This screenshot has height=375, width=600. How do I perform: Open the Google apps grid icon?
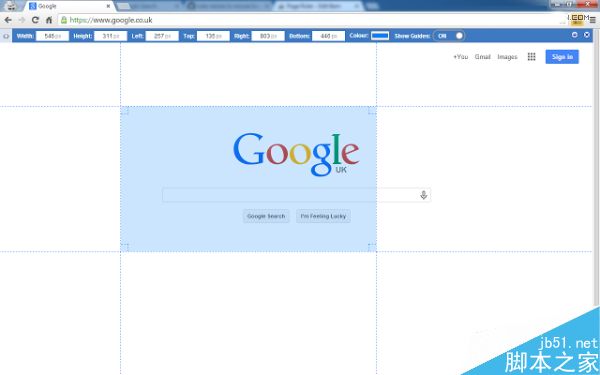coord(532,57)
